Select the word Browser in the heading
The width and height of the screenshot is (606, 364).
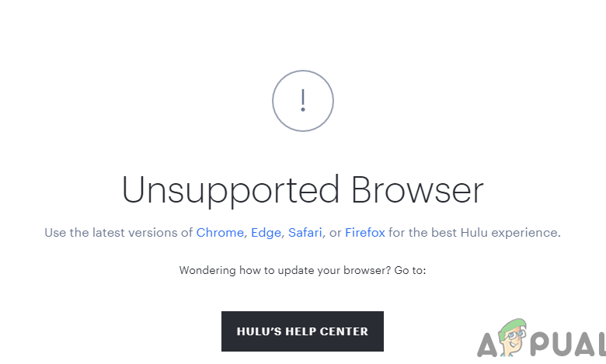[x=417, y=190]
